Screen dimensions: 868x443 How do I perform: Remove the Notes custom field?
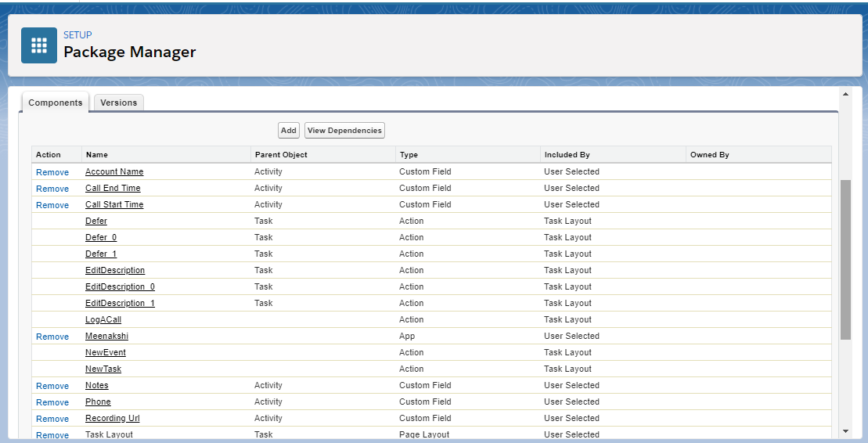coord(52,386)
